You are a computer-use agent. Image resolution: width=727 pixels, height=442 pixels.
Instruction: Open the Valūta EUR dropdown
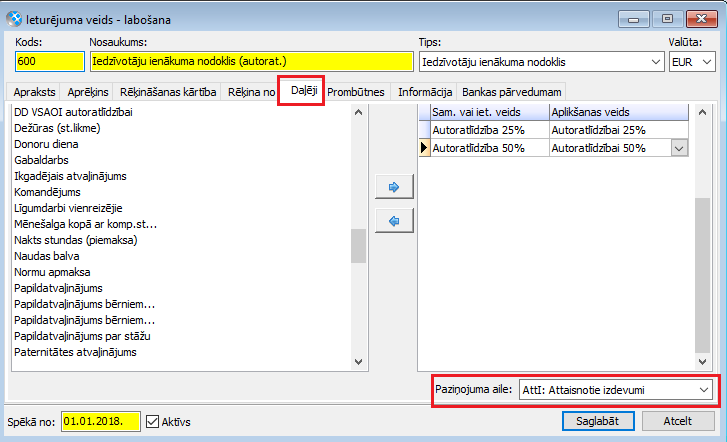click(x=707, y=62)
